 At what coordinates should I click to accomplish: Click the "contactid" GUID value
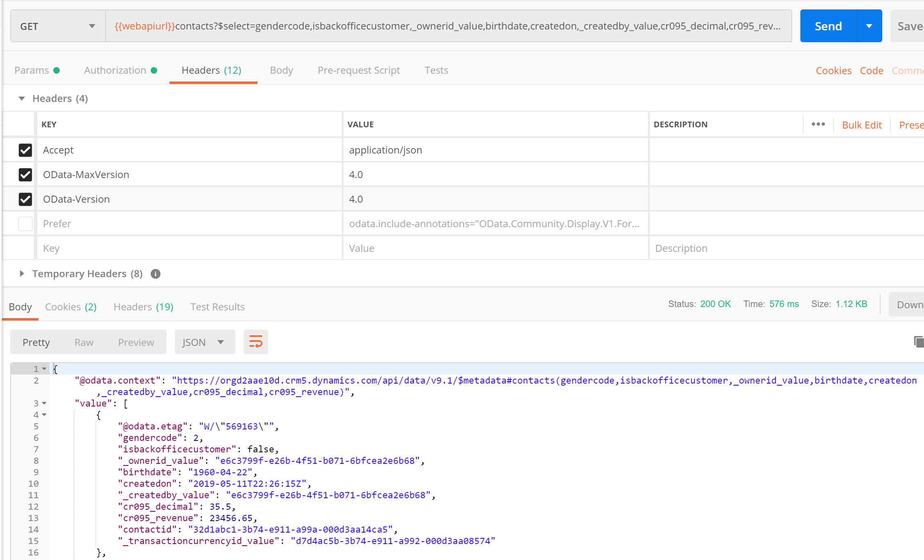pos(291,530)
